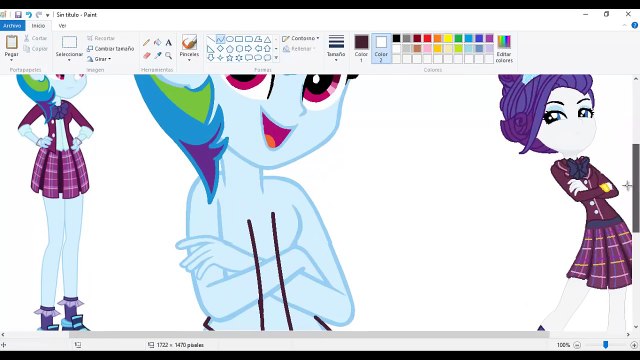The height and width of the screenshot is (360, 640).
Task: Open Editar colores dialog
Action: (x=504, y=48)
